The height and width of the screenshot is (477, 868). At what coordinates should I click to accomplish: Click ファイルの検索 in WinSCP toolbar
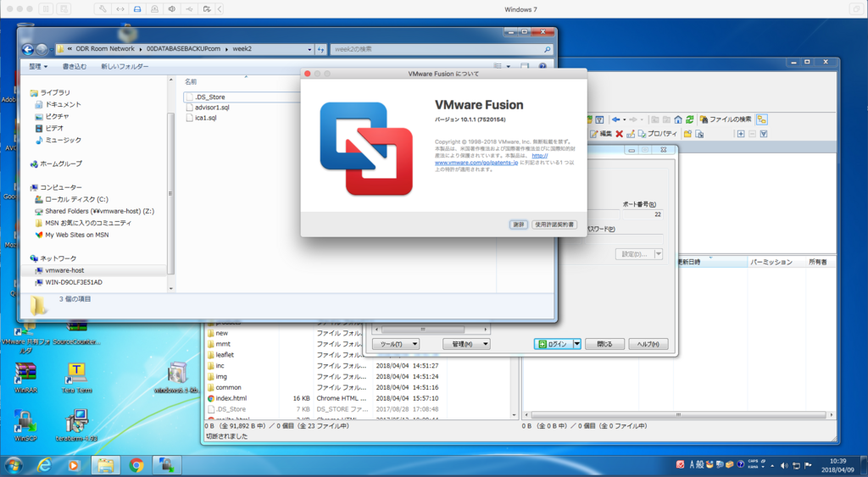[726, 119]
